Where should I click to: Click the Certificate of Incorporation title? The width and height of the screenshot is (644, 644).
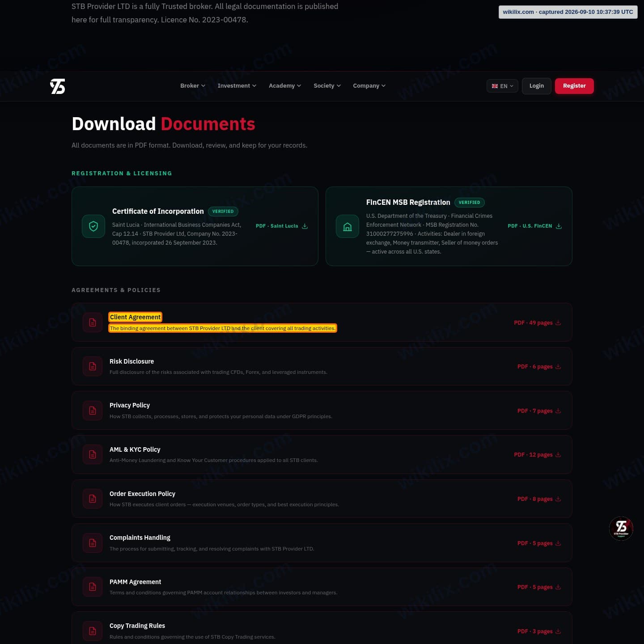158,211
